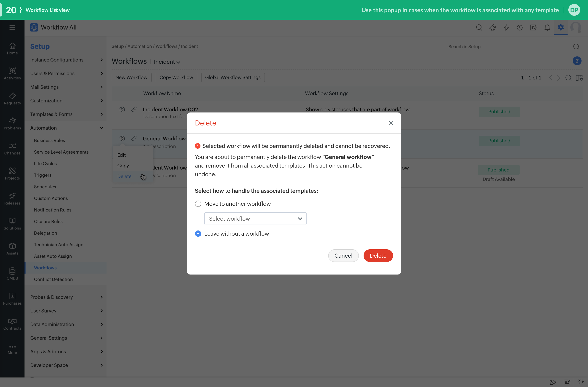The width and height of the screenshot is (588, 387).
Task: Select Move to another workflow radio
Action: 198,204
